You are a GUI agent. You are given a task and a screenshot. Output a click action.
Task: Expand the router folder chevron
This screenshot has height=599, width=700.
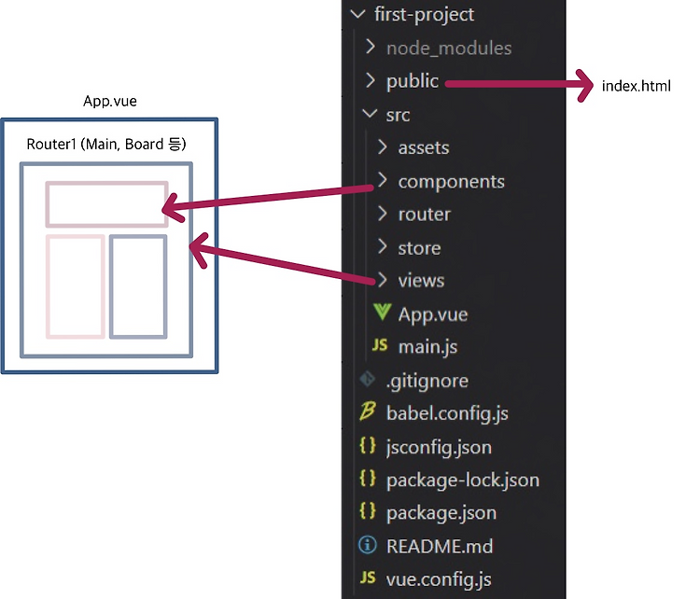tap(382, 214)
